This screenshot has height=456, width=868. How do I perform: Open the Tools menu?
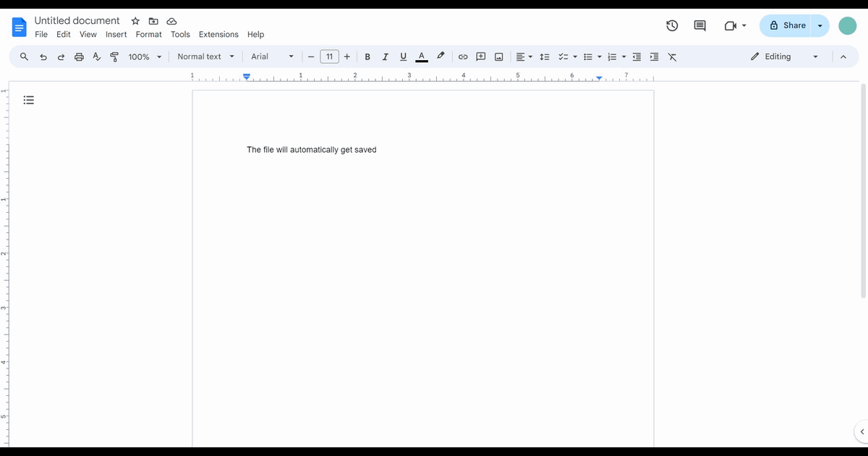pyautogui.click(x=180, y=34)
